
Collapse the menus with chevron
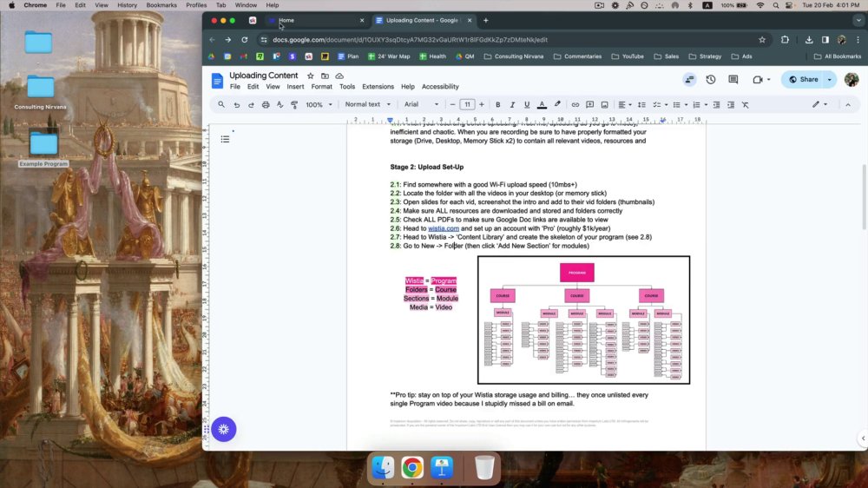[847, 104]
